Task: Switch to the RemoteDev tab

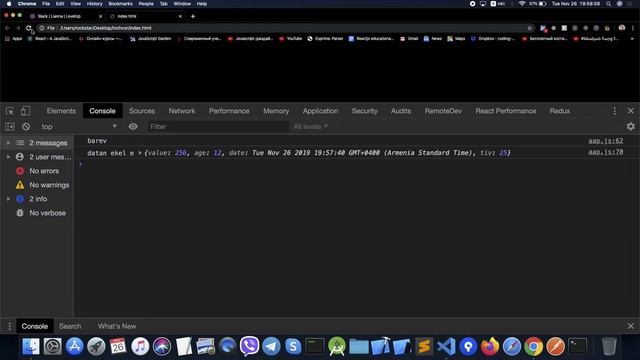Action: click(x=443, y=111)
